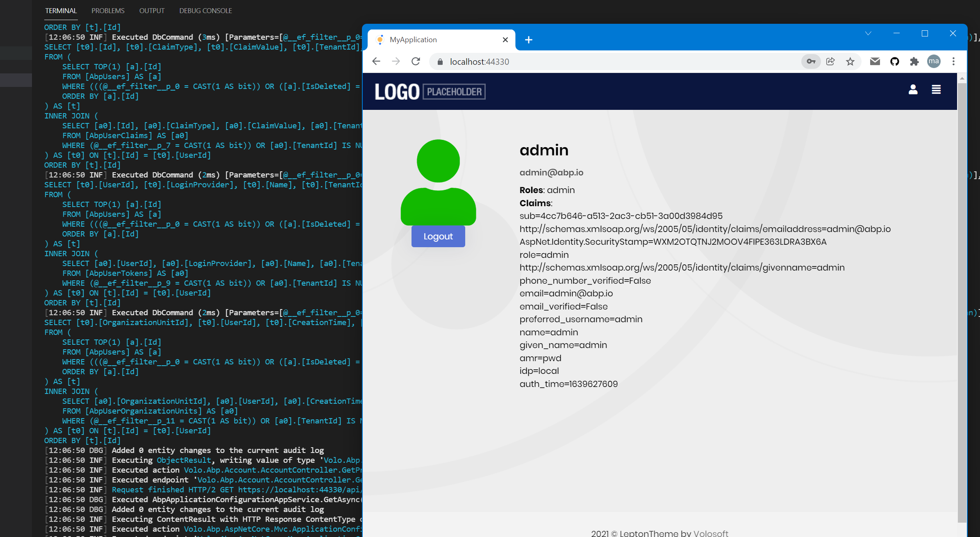Open the DEBUG CONSOLE tab

pos(205,11)
